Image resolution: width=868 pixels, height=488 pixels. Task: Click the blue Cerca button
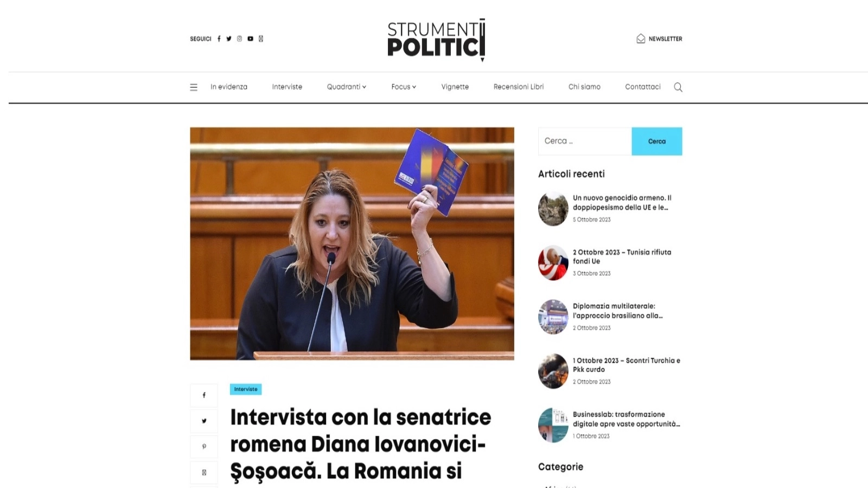coord(656,141)
